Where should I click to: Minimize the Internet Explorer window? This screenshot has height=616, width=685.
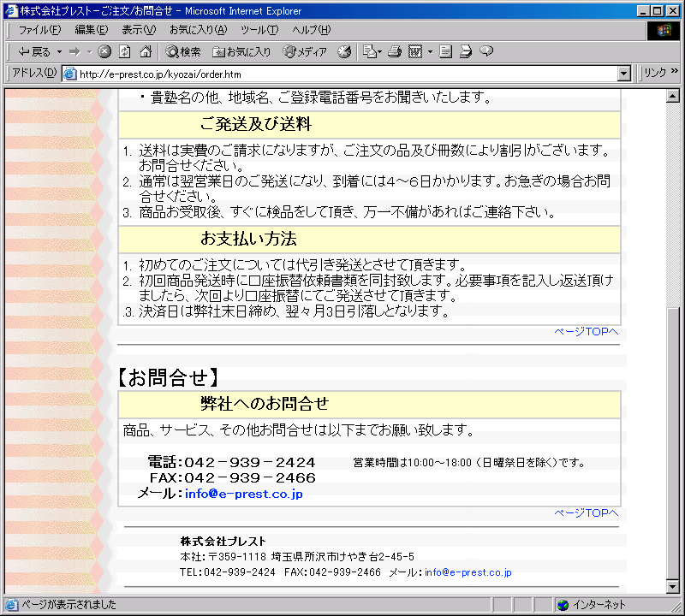[x=643, y=11]
